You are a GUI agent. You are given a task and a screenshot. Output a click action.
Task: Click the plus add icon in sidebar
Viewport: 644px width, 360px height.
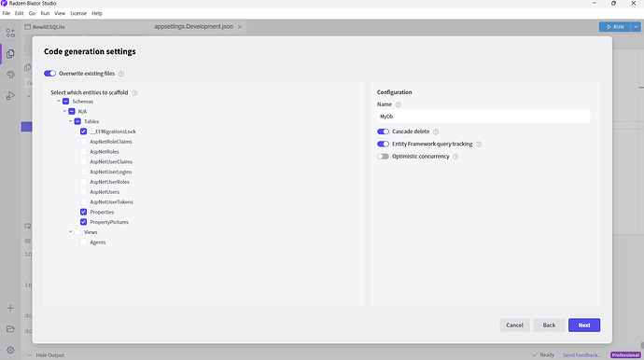coord(10,309)
